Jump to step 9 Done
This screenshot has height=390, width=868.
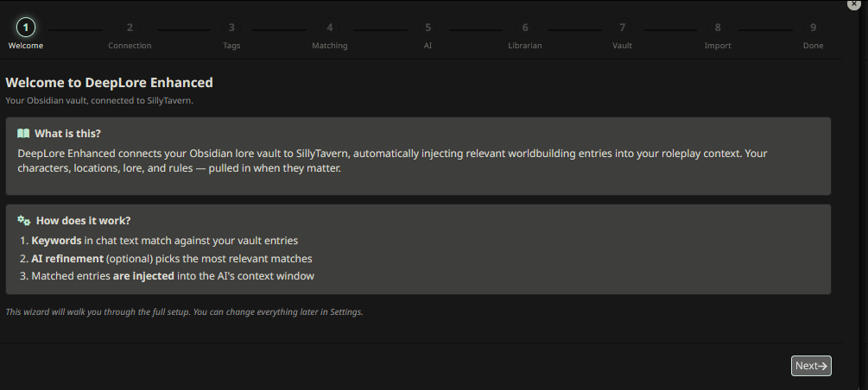coord(813,28)
